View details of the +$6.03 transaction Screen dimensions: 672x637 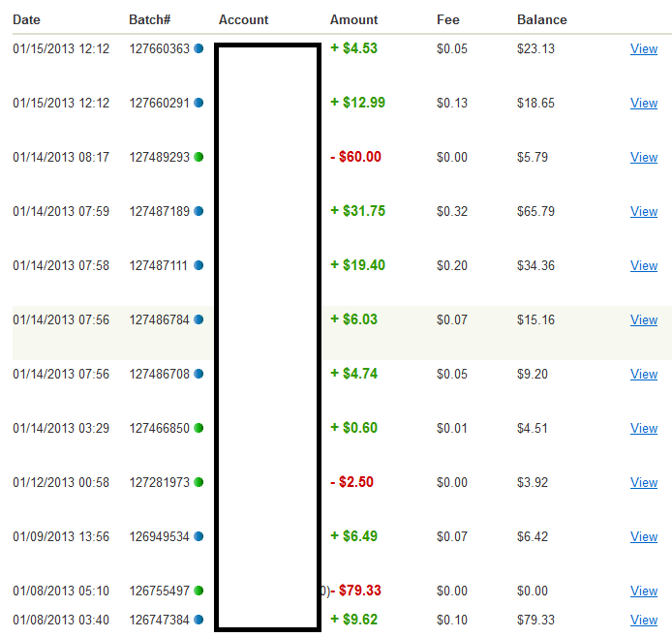click(643, 319)
